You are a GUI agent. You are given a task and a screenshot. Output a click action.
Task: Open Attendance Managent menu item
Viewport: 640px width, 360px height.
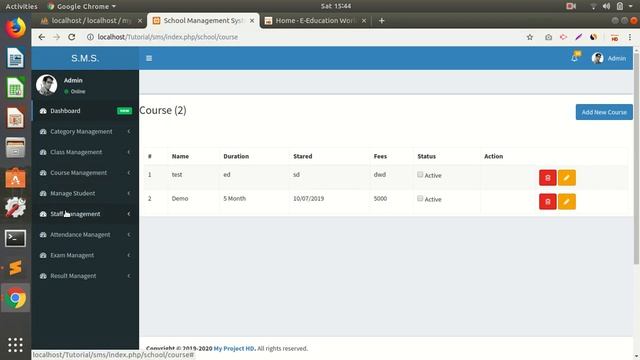[85, 234]
